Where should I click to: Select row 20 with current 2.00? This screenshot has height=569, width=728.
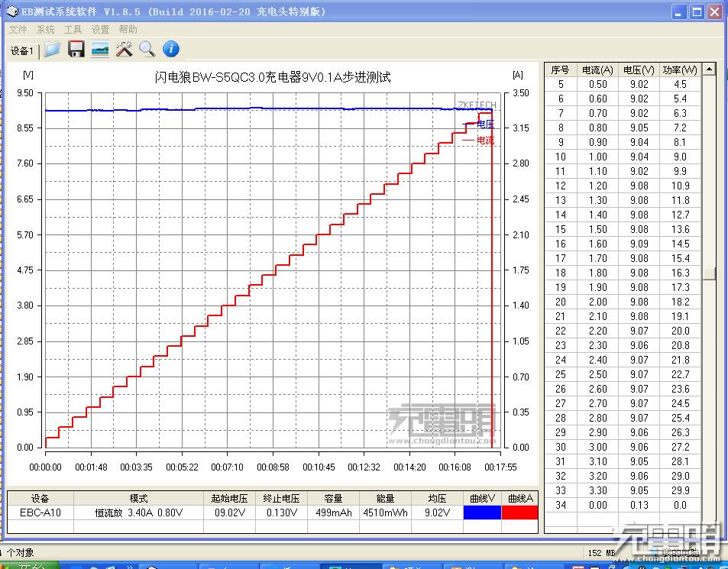(623, 302)
